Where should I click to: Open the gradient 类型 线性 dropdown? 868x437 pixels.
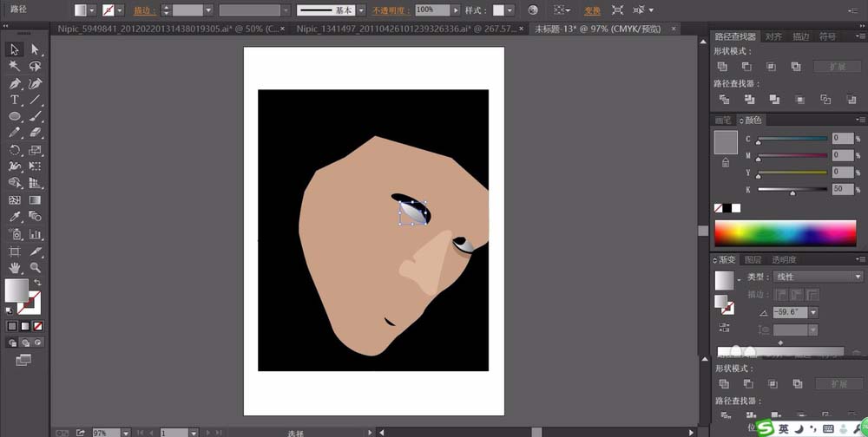[818, 277]
